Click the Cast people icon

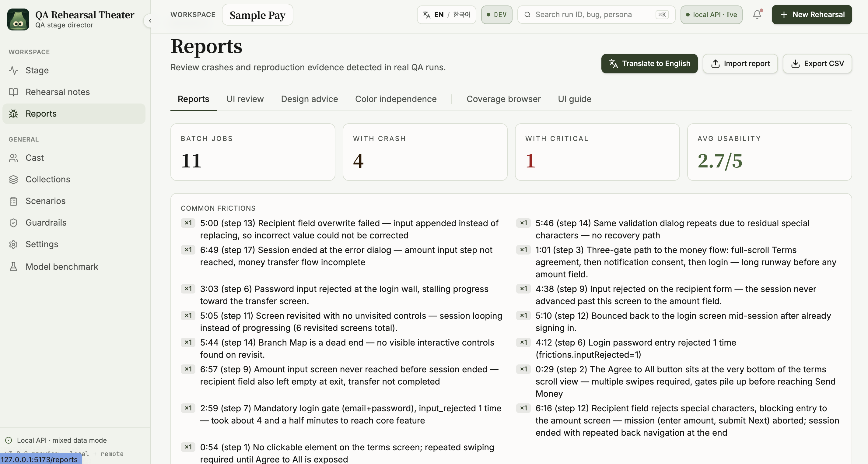point(13,158)
